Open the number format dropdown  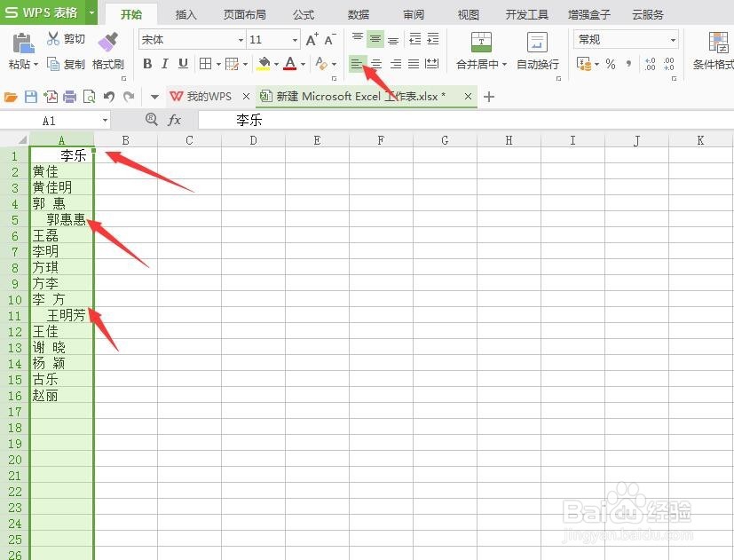(x=673, y=40)
